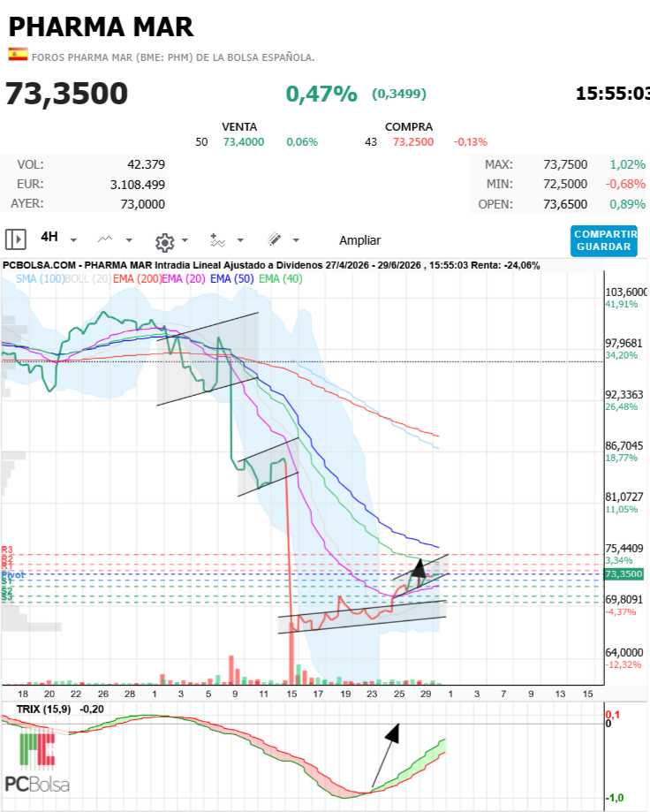Click the VENTA price 73,4000

[x=243, y=142]
